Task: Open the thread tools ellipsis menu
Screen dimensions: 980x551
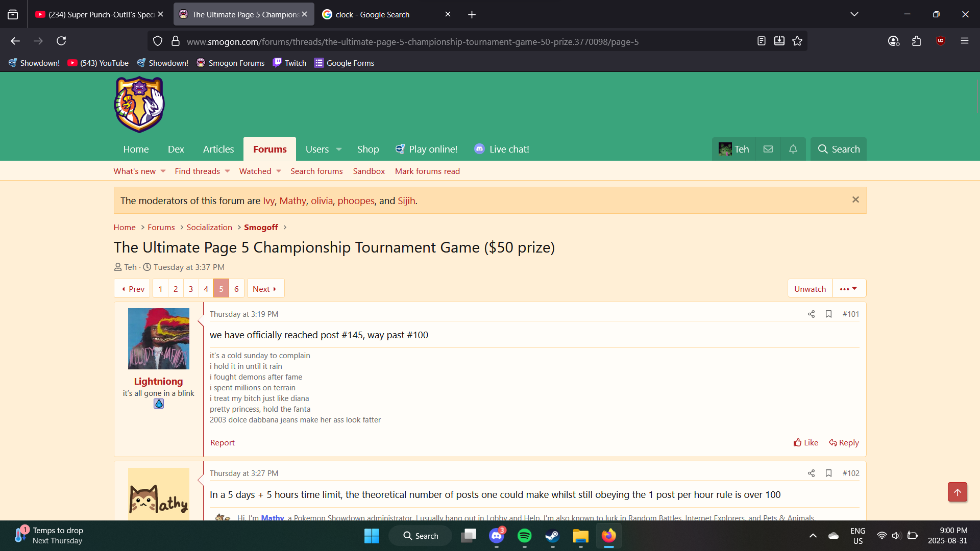Action: [849, 289]
